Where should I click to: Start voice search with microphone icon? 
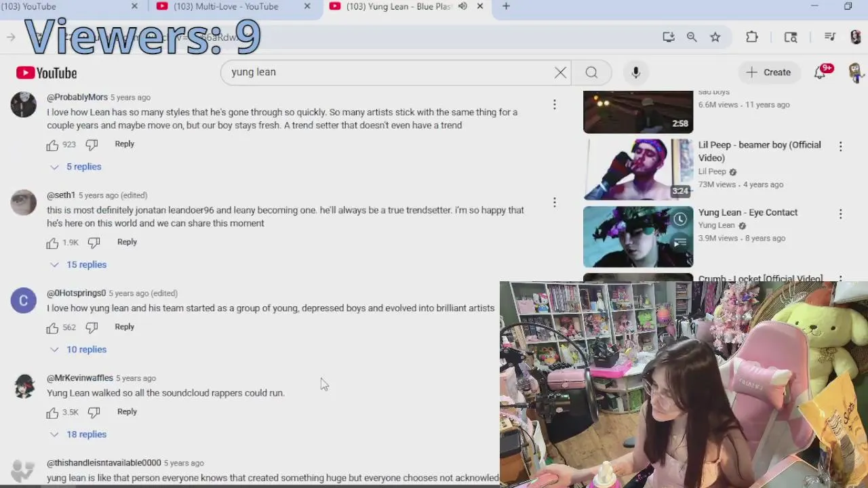coord(635,73)
